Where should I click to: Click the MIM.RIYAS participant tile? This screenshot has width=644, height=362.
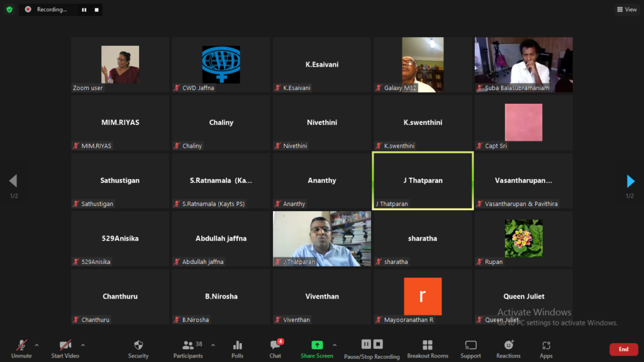click(x=120, y=123)
